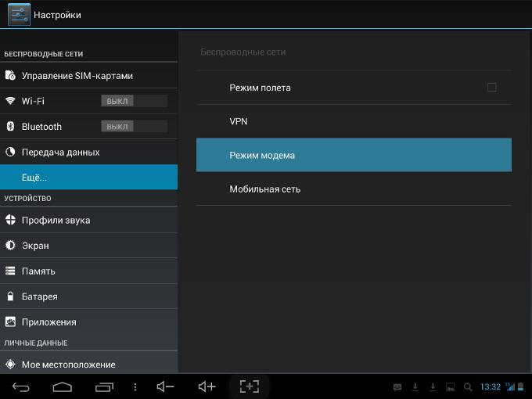Open Профили звука settings

pos(88,220)
